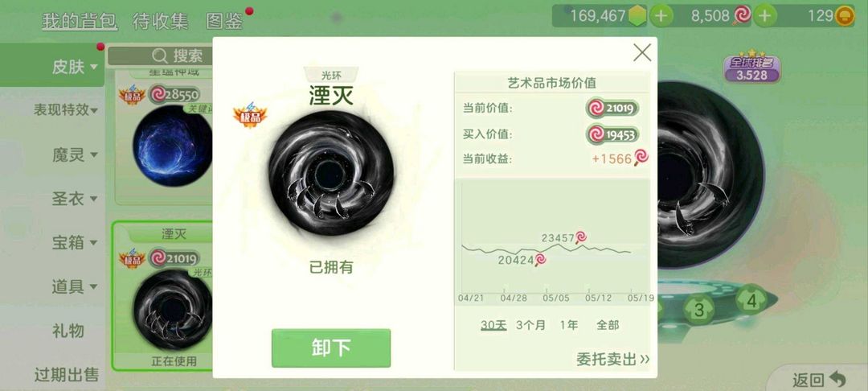Click the plus icon next to 8,508 lollipops
The height and width of the screenshot is (391, 868).
(x=764, y=16)
